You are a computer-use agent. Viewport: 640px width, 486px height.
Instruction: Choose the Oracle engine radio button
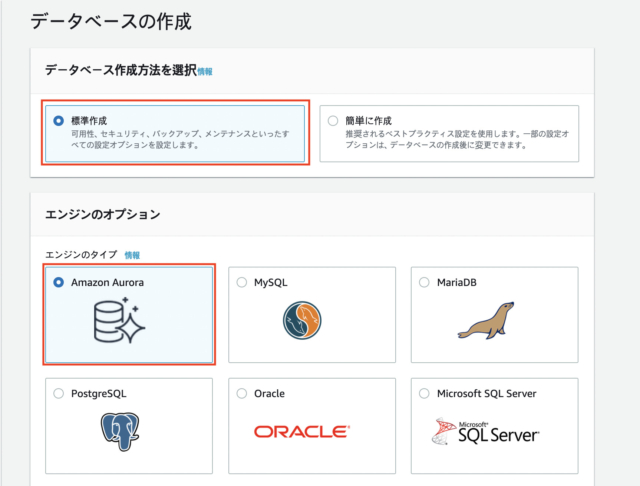coord(242,393)
